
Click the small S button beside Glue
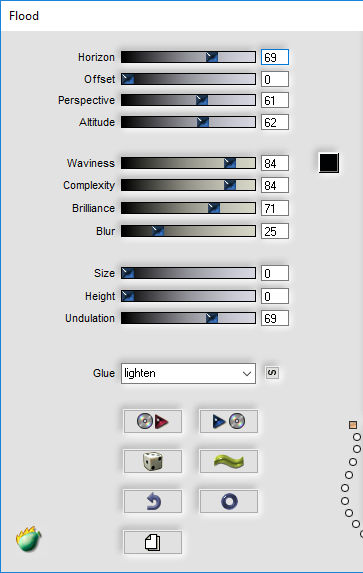tap(272, 373)
